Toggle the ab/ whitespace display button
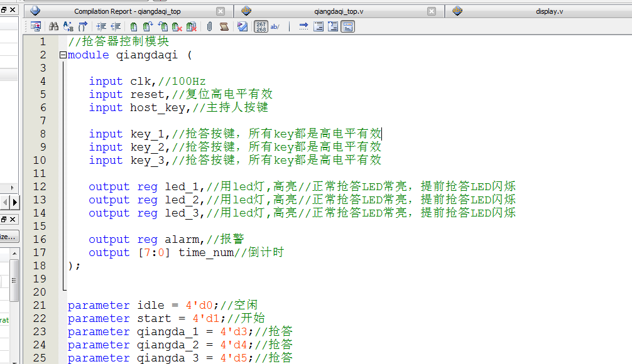 (275, 26)
